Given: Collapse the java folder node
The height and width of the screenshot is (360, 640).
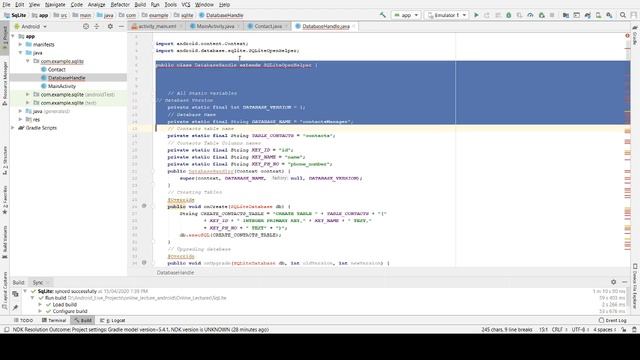Looking at the screenshot, I should pos(21,53).
